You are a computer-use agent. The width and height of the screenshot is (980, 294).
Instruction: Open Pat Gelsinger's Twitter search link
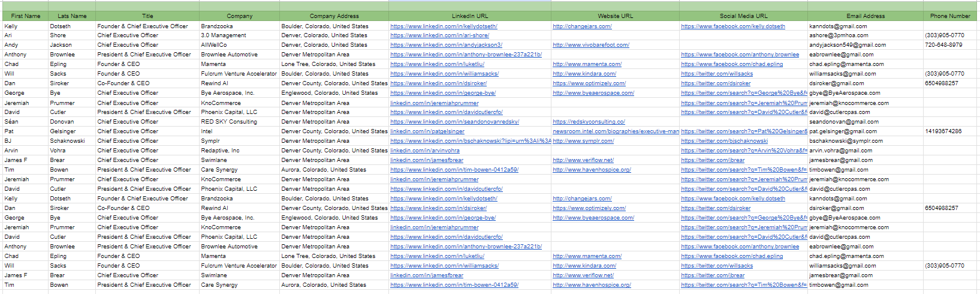pos(744,131)
